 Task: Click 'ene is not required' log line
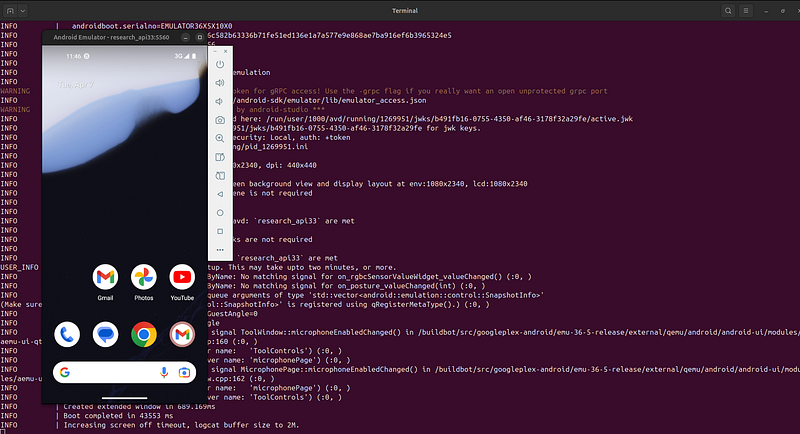tap(272, 193)
